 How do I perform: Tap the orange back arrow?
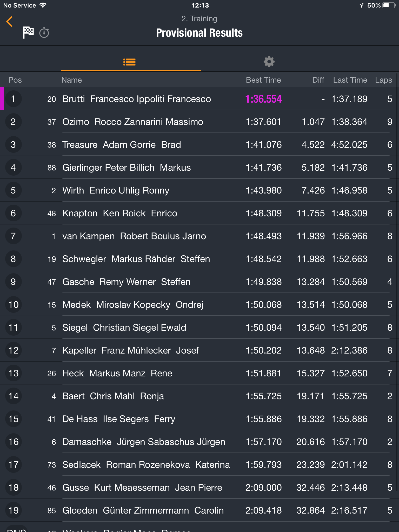tap(10, 22)
